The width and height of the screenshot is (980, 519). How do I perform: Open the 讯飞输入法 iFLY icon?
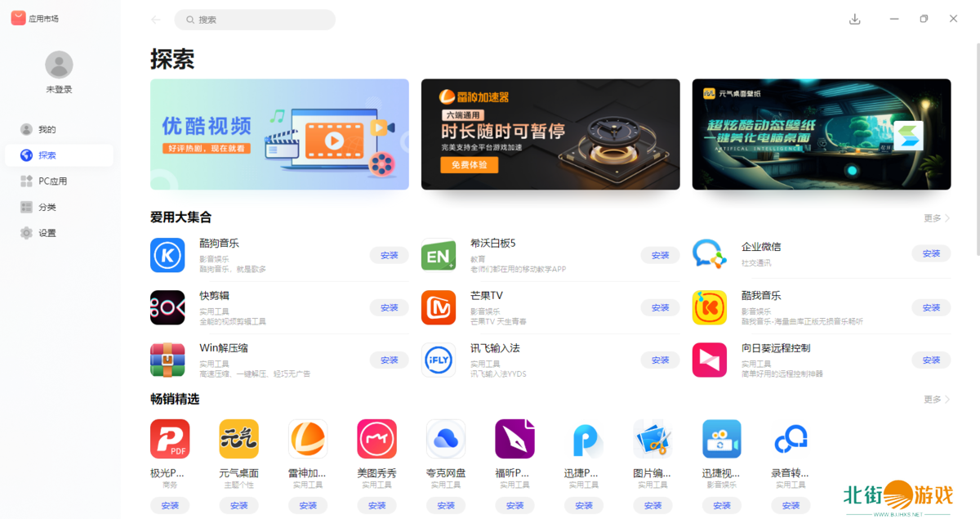click(x=439, y=360)
